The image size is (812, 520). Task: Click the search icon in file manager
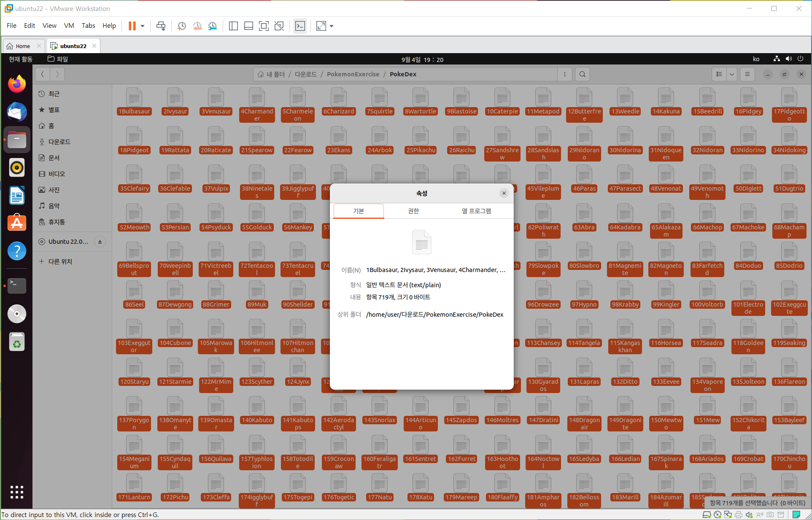[582, 74]
